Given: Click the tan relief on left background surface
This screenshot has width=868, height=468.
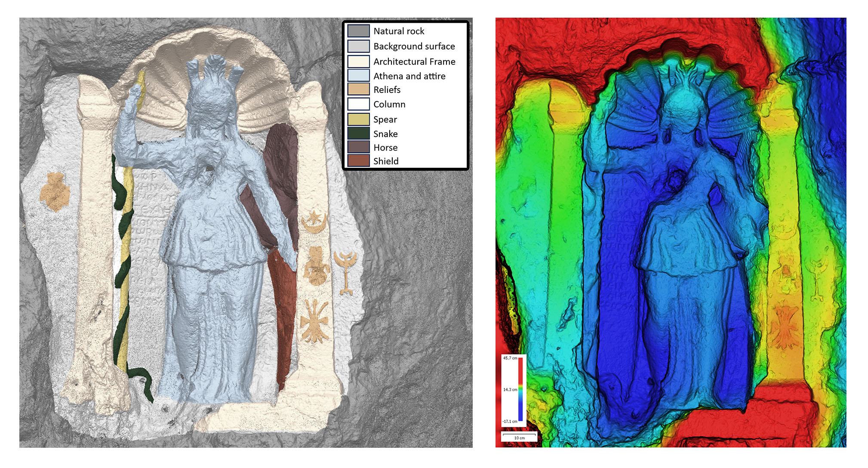Looking at the screenshot, I should coord(55,191).
